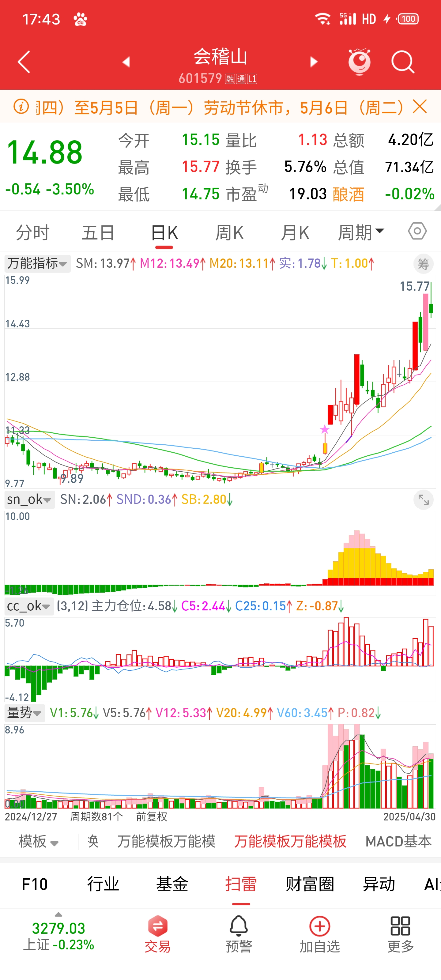Expand the sn_ok indicator panel fullscreen
This screenshot has width=441, height=980.
423,499
